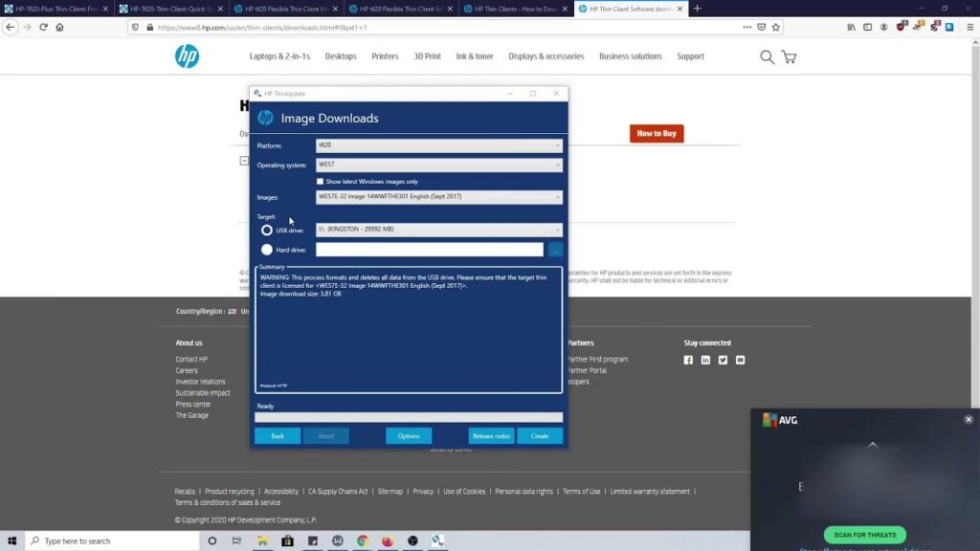The image size is (980, 551).
Task: Expand the Images dropdown list
Action: pyautogui.click(x=439, y=197)
